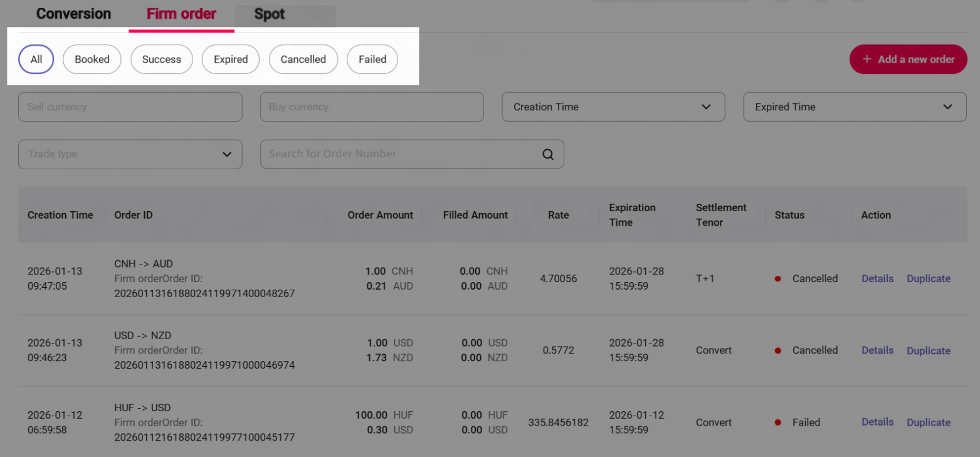Switch to the Spot tab
980x457 pixels.
click(x=270, y=14)
